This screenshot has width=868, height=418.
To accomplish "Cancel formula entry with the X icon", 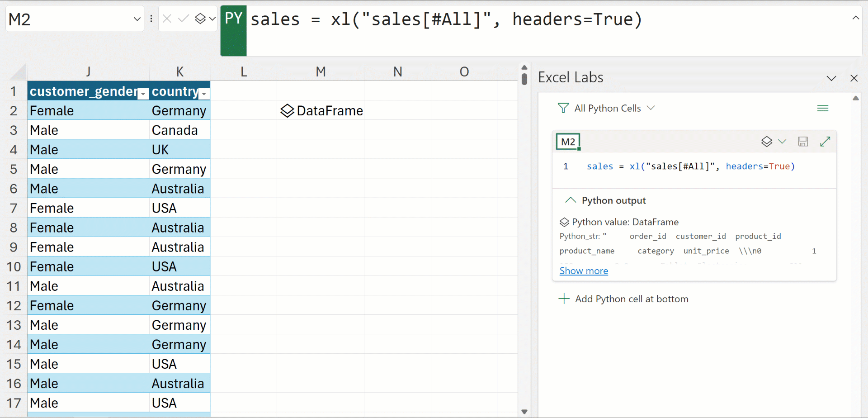I will click(167, 19).
